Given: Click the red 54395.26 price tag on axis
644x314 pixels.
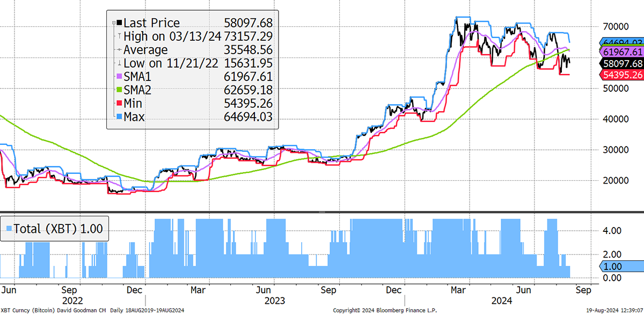Looking at the screenshot, I should coord(621,75).
